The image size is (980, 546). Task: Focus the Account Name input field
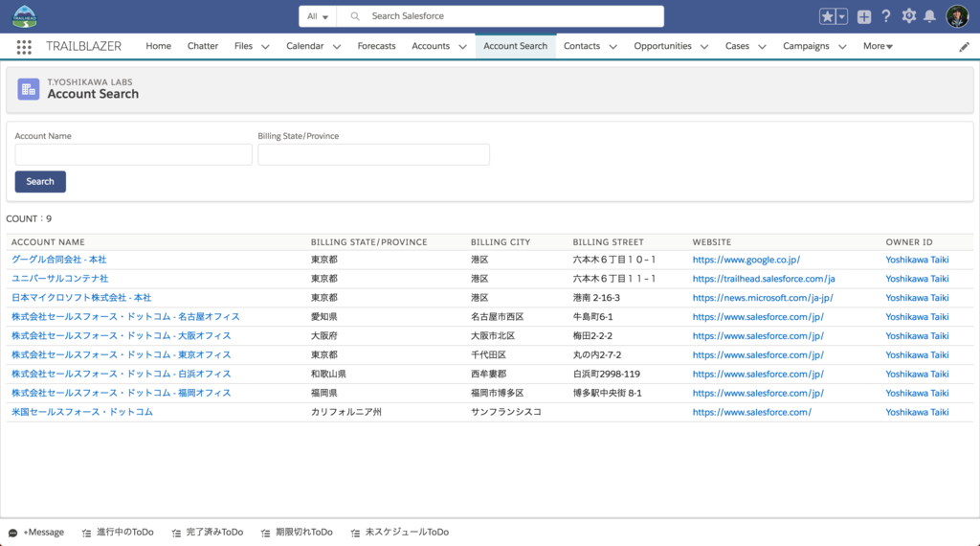click(133, 154)
